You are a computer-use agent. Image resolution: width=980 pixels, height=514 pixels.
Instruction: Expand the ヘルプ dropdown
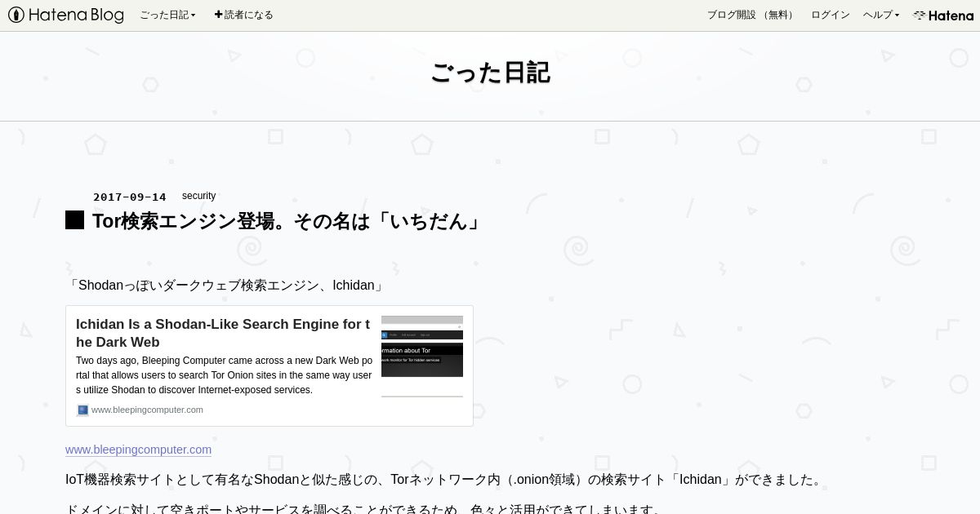881,15
